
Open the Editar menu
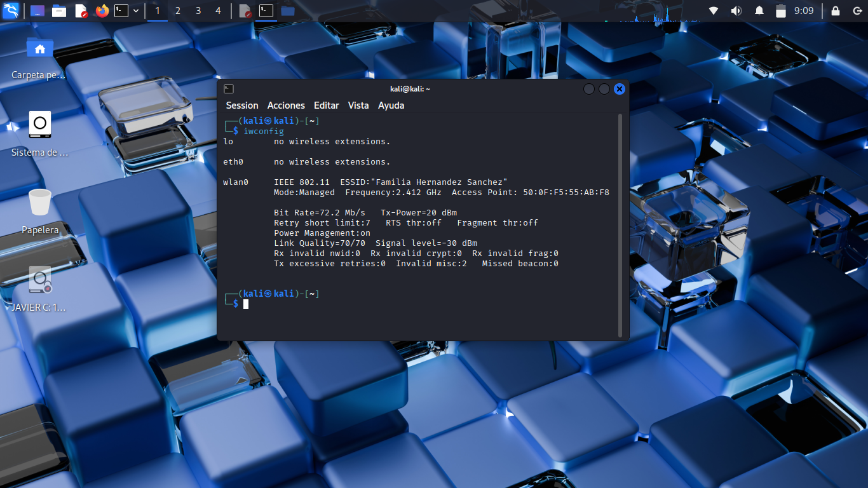pyautogui.click(x=326, y=105)
